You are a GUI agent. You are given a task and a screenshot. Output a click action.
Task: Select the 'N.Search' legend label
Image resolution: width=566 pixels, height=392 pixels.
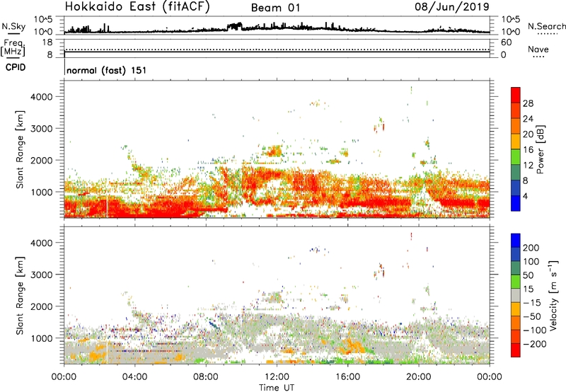point(546,26)
